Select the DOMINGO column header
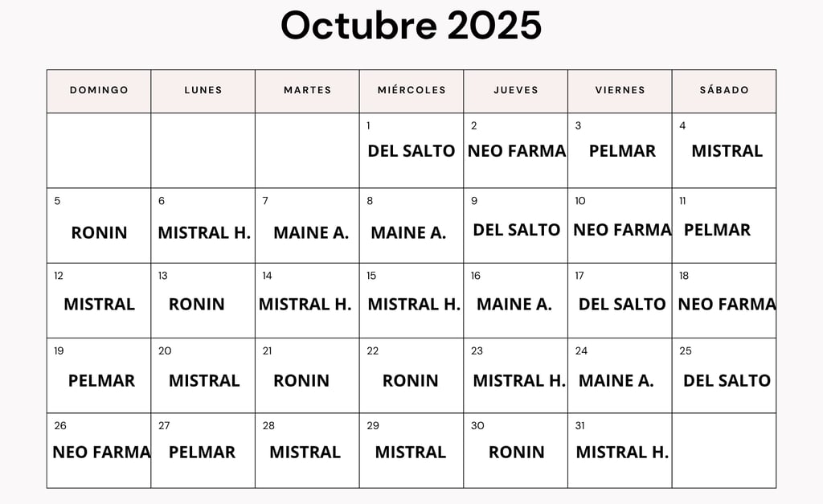The height and width of the screenshot is (504, 823). coord(99,90)
